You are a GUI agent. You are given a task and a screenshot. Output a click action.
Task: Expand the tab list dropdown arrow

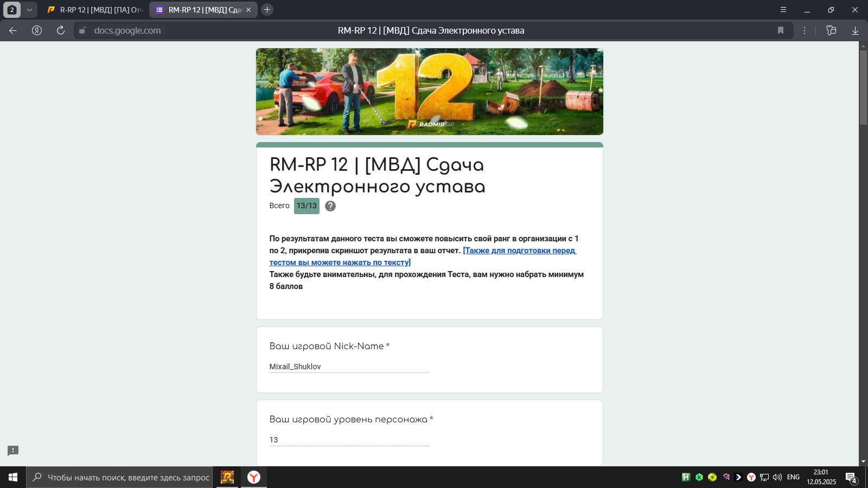click(x=29, y=10)
